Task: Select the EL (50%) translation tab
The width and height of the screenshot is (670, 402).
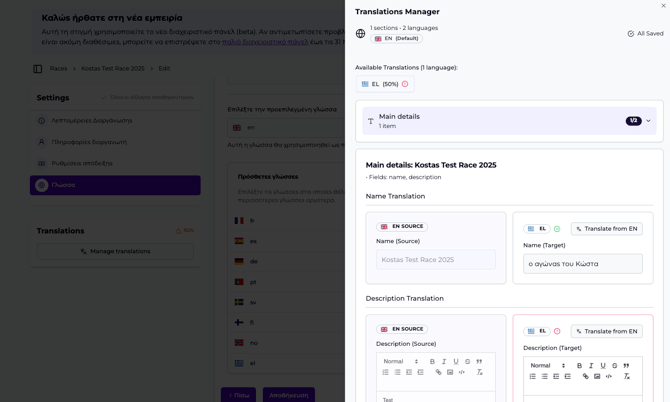Action: [384, 84]
